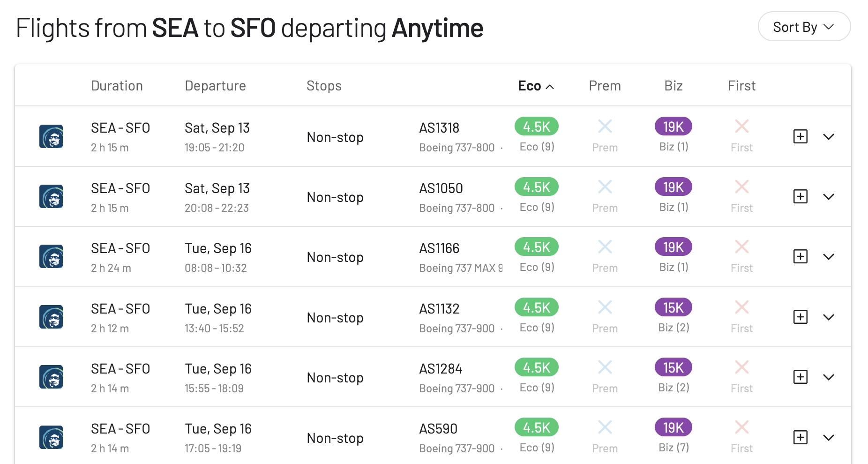
Task: Select 15K Biz fare on AS1284
Action: pos(673,367)
